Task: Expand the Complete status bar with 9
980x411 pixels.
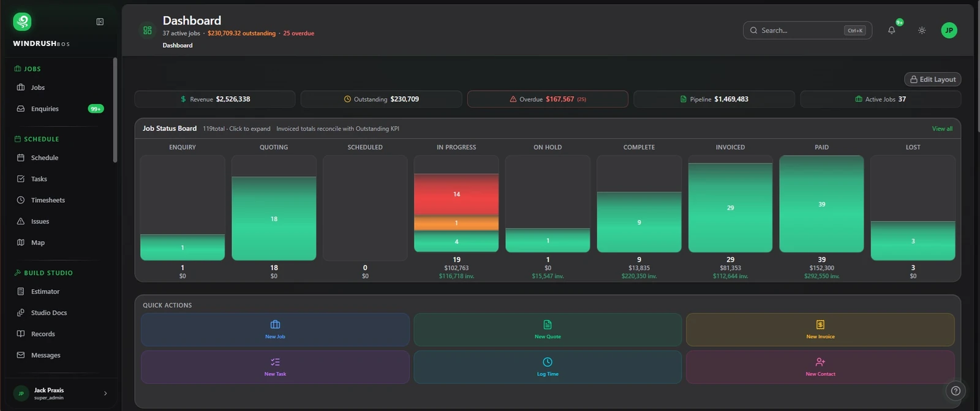Action: [x=639, y=222]
